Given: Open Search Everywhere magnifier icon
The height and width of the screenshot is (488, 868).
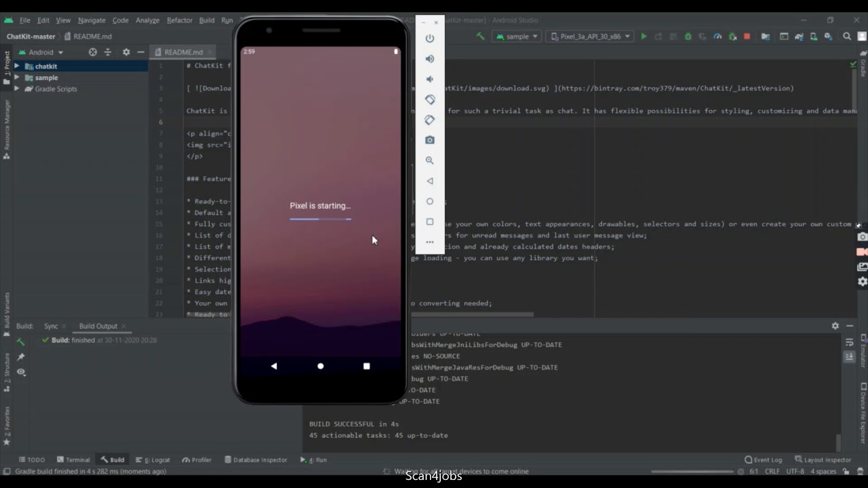Looking at the screenshot, I should pos(847,37).
